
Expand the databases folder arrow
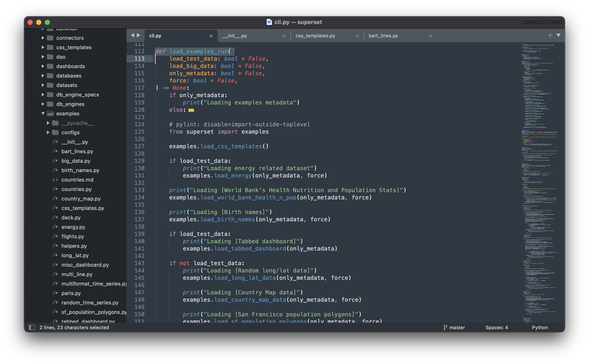pyautogui.click(x=43, y=76)
